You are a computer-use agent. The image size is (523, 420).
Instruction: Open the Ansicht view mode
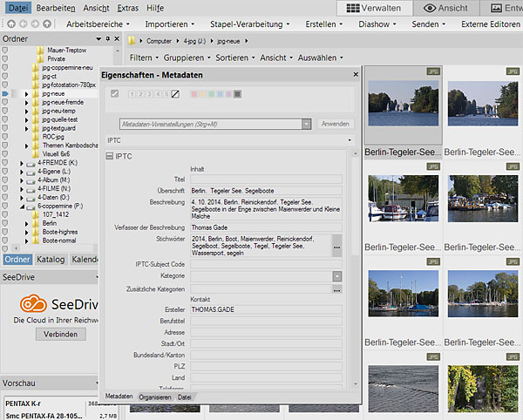[445, 8]
